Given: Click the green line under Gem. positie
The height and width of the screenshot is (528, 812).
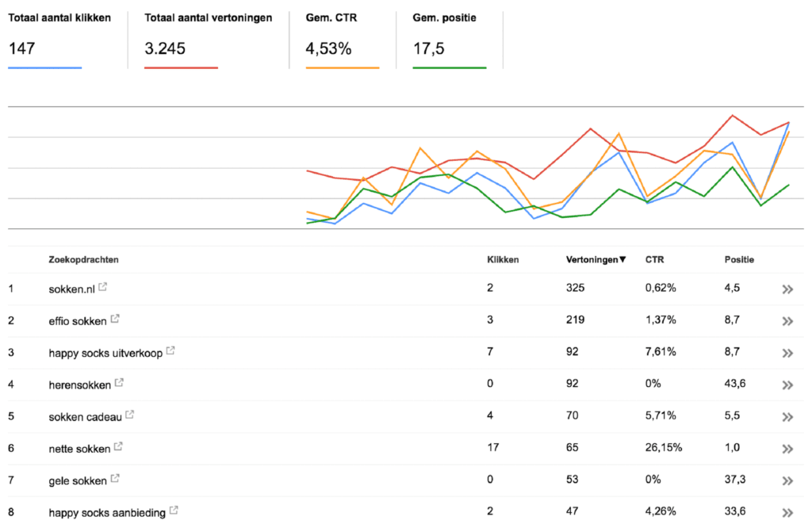Looking at the screenshot, I should click(x=450, y=68).
